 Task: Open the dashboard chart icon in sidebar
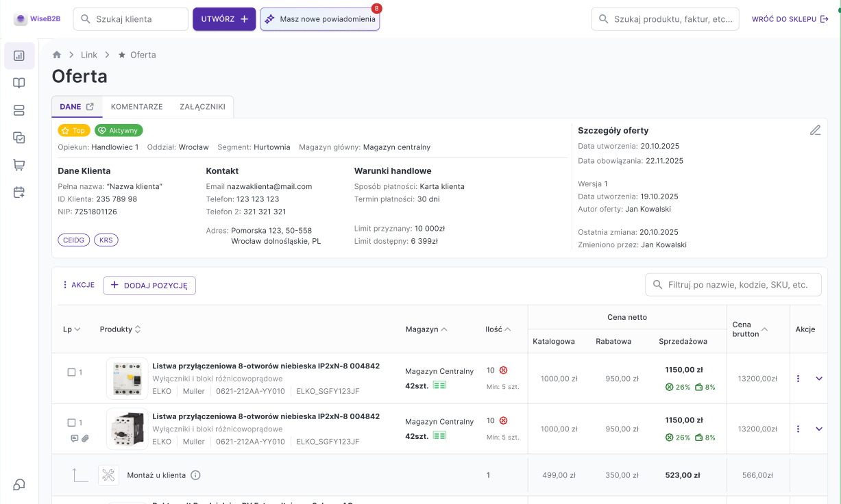(19, 55)
